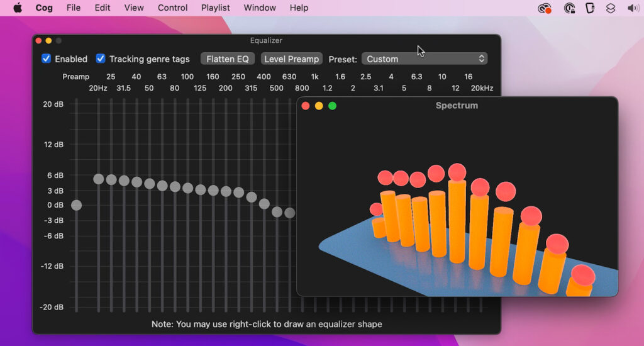Click the -20 dB scale label

coord(52,307)
